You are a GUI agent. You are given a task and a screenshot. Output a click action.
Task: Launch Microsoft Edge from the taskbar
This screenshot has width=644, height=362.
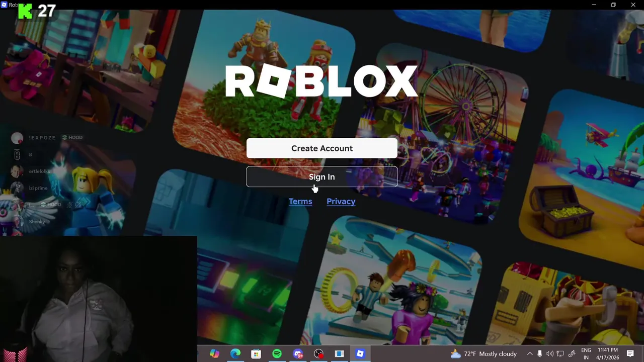pyautogui.click(x=235, y=354)
